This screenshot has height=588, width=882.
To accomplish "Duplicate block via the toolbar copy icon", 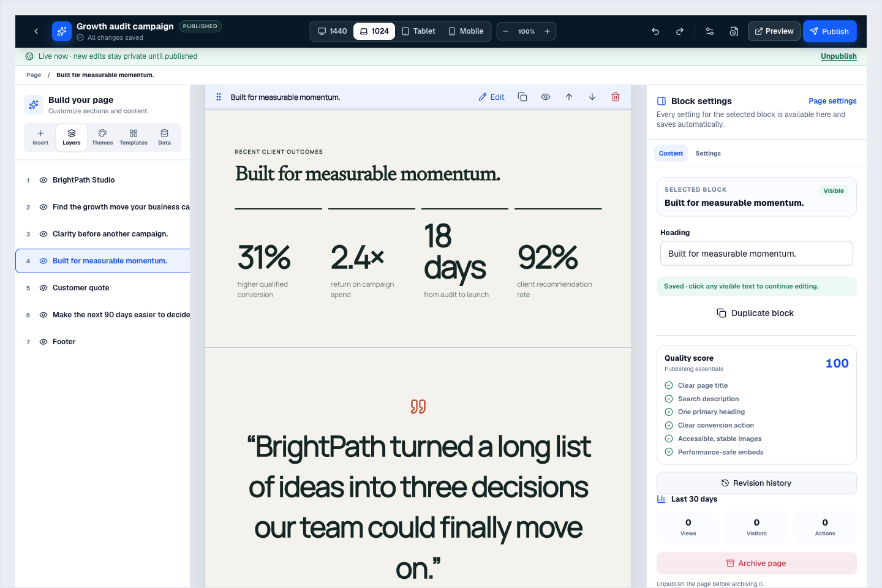I will [x=522, y=97].
